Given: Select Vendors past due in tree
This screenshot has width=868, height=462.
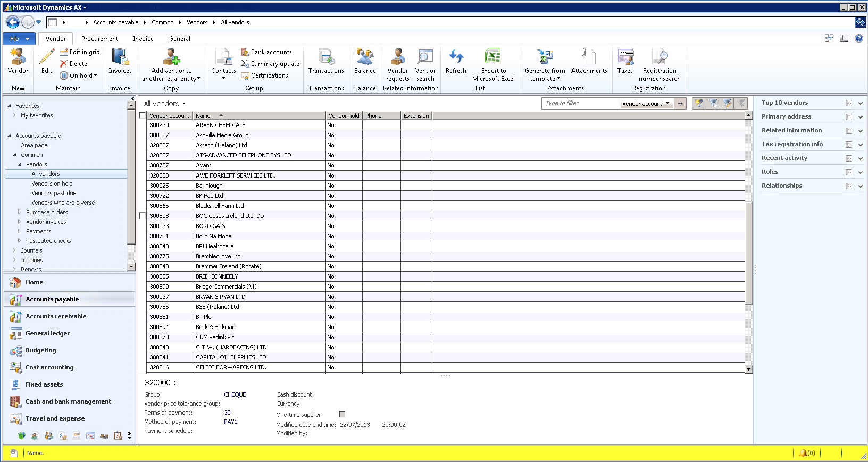Looking at the screenshot, I should [x=54, y=193].
